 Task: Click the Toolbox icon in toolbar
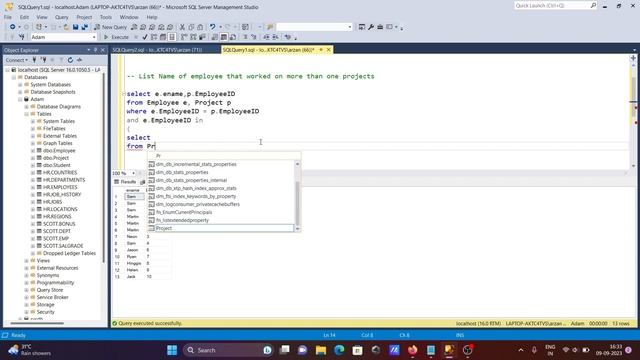(x=380, y=27)
